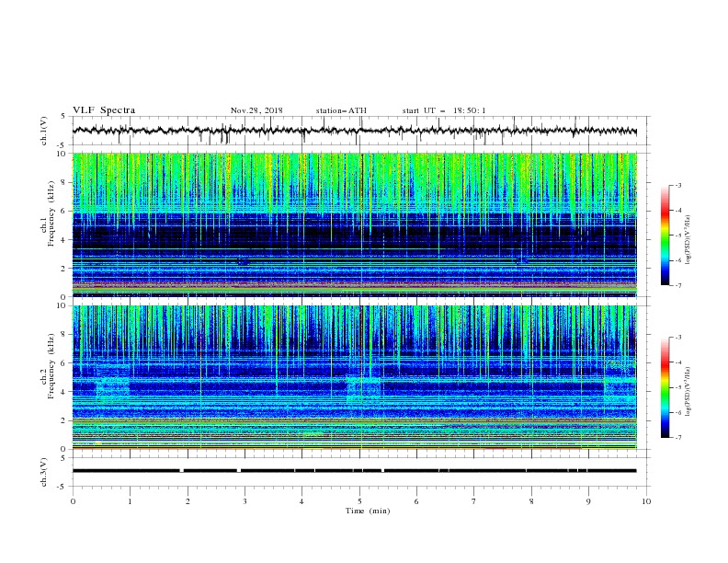Click the "ch.3(V)" axis label

tap(44, 472)
